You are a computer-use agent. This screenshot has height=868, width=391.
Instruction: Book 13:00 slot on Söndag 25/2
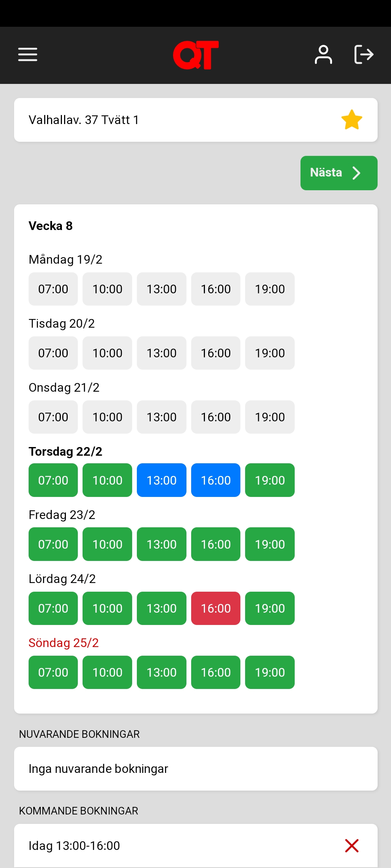[161, 672]
